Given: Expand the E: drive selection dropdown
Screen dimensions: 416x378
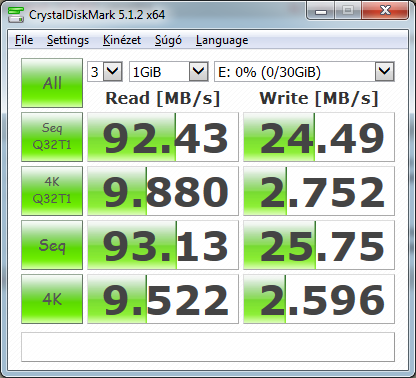Looking at the screenshot, I should [x=385, y=71].
